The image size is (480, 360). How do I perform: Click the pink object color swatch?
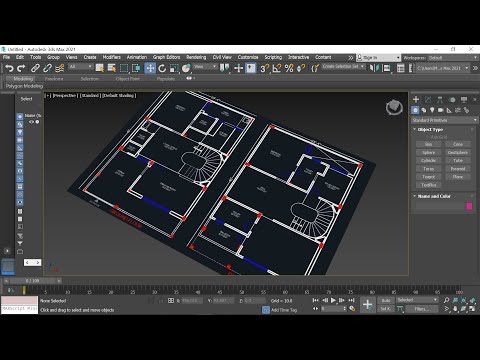(x=469, y=206)
